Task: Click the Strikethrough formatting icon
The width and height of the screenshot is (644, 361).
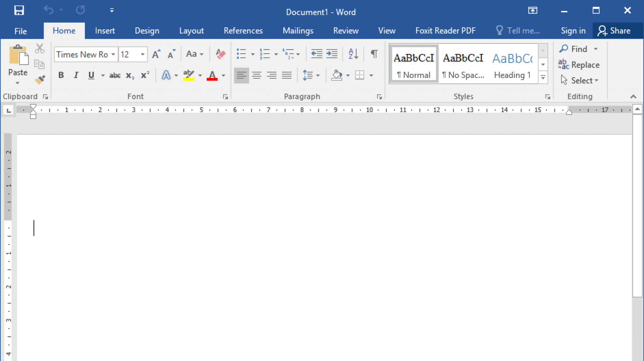Action: coord(115,75)
